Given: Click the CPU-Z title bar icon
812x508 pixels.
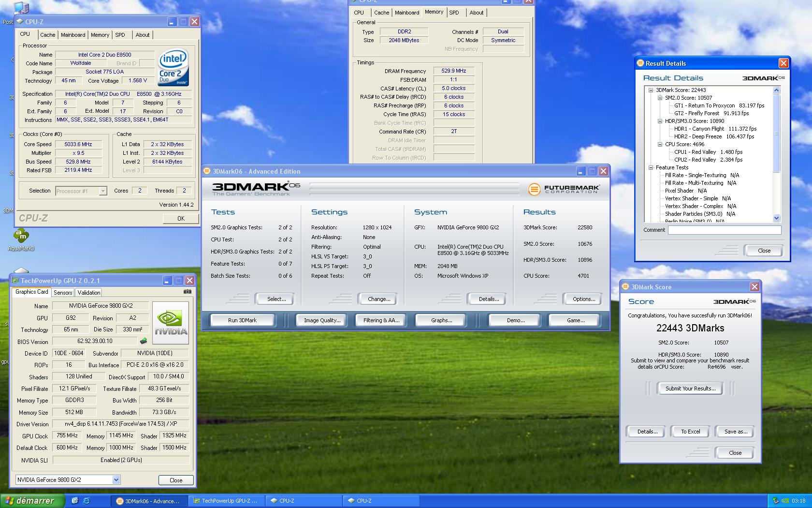Looking at the screenshot, I should (x=20, y=21).
